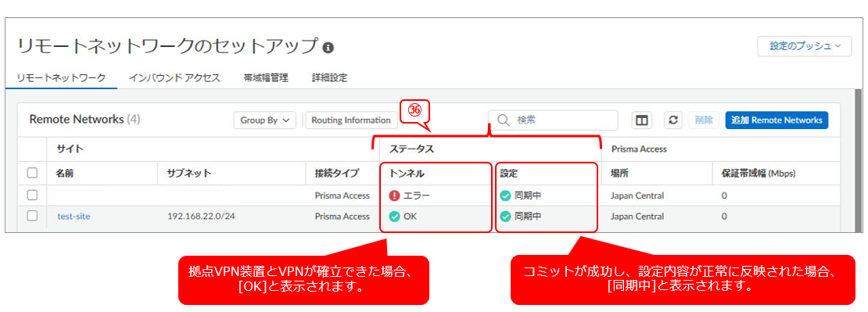868x312 pixels.
Task: Click the 192.168.22.0/24 subnet cell
Action: click(201, 217)
